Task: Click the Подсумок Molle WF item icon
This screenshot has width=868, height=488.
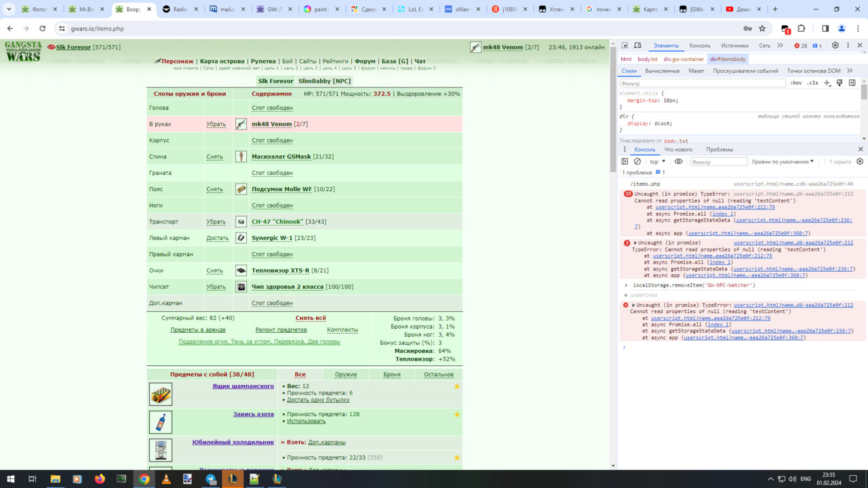Action: (x=241, y=189)
